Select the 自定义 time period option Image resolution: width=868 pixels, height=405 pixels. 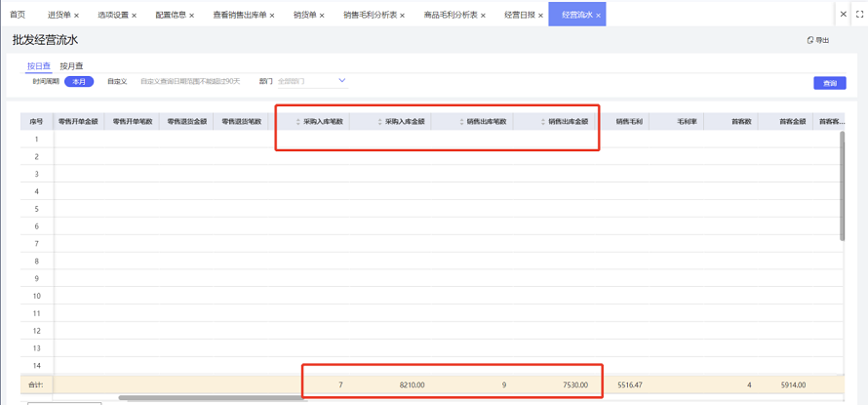[x=117, y=81]
